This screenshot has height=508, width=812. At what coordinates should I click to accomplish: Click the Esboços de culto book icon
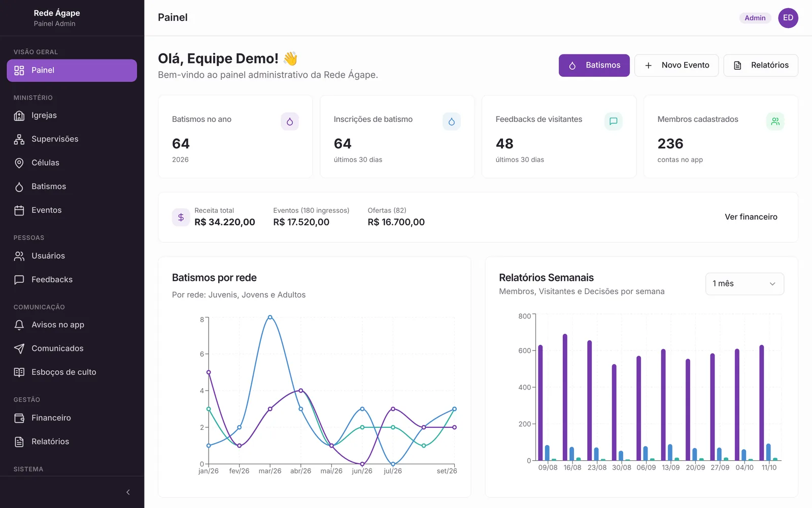(19, 372)
